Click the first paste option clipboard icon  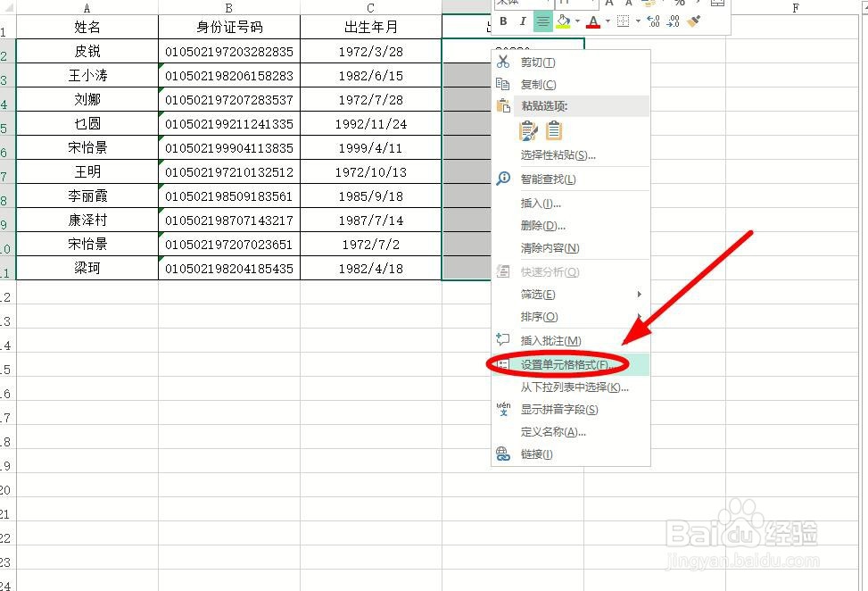click(529, 130)
